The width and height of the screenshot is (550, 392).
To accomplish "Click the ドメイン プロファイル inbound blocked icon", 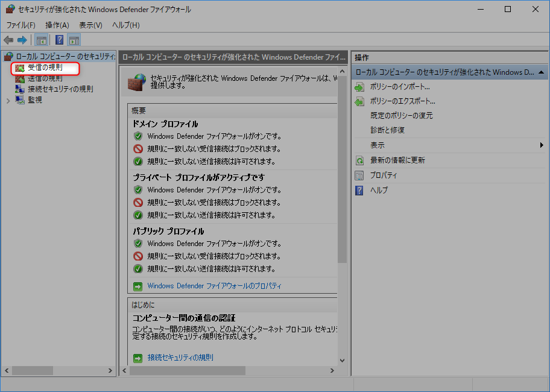I will click(138, 149).
